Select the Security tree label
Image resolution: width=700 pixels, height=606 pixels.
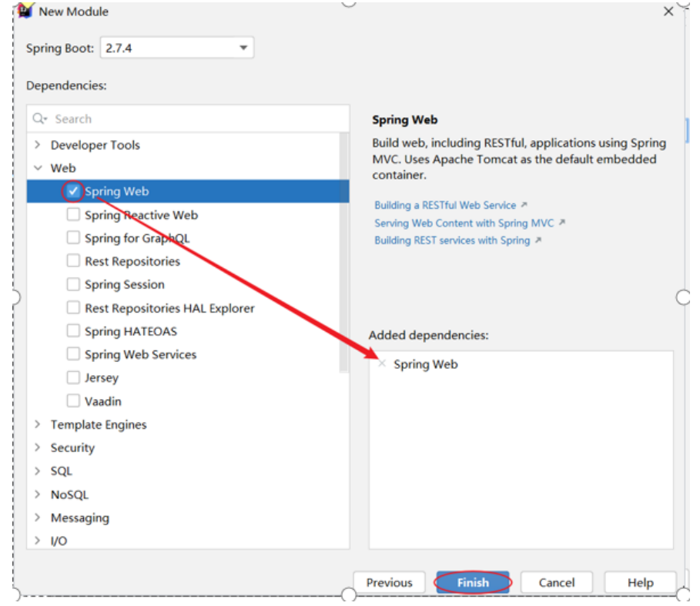[x=72, y=447]
